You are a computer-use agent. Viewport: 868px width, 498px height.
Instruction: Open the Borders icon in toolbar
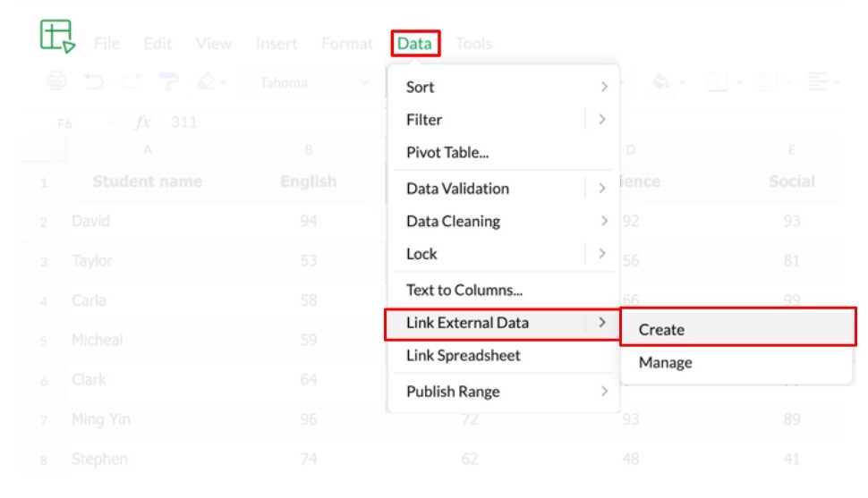point(716,82)
